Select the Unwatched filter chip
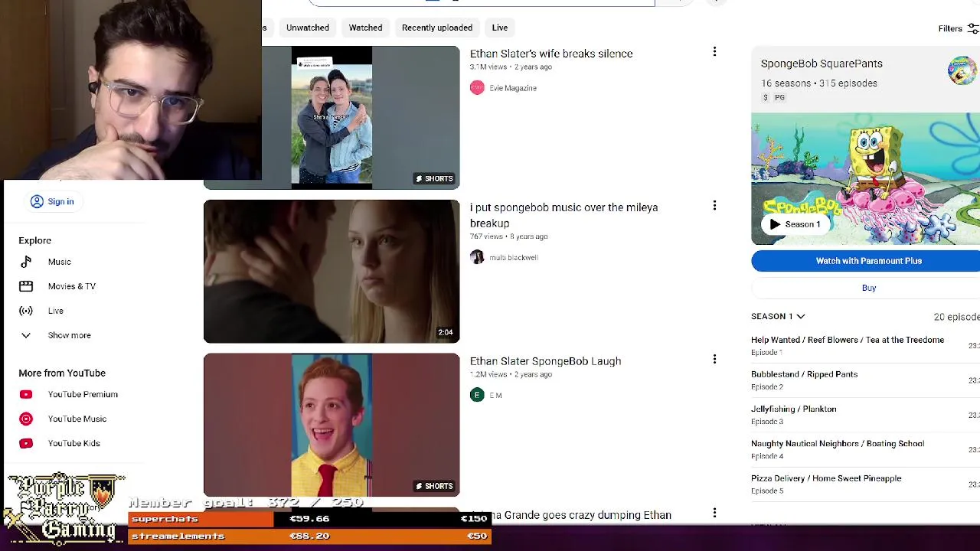 pyautogui.click(x=307, y=28)
